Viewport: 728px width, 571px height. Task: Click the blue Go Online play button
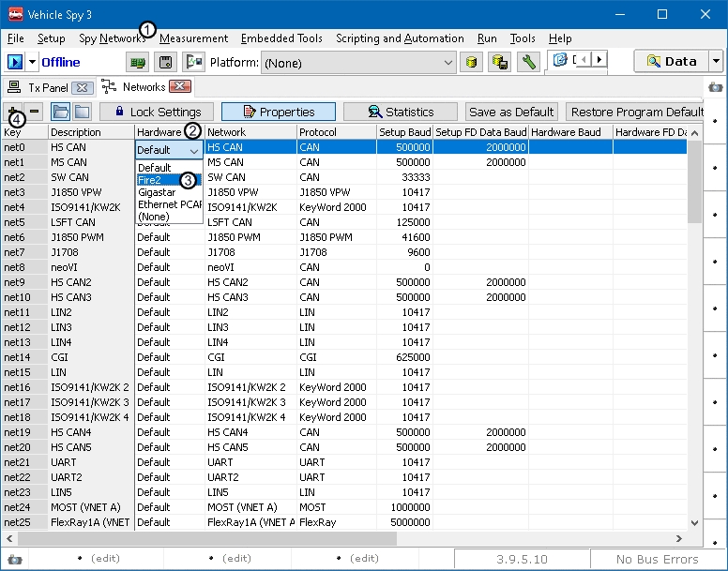point(15,62)
